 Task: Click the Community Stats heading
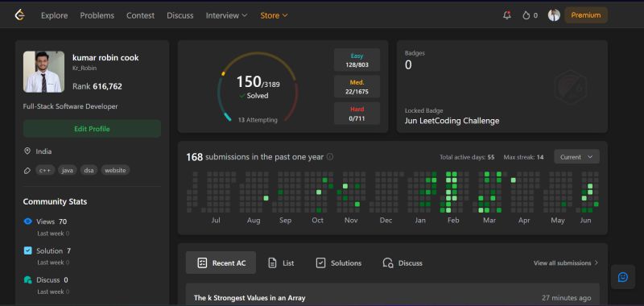[x=55, y=201]
